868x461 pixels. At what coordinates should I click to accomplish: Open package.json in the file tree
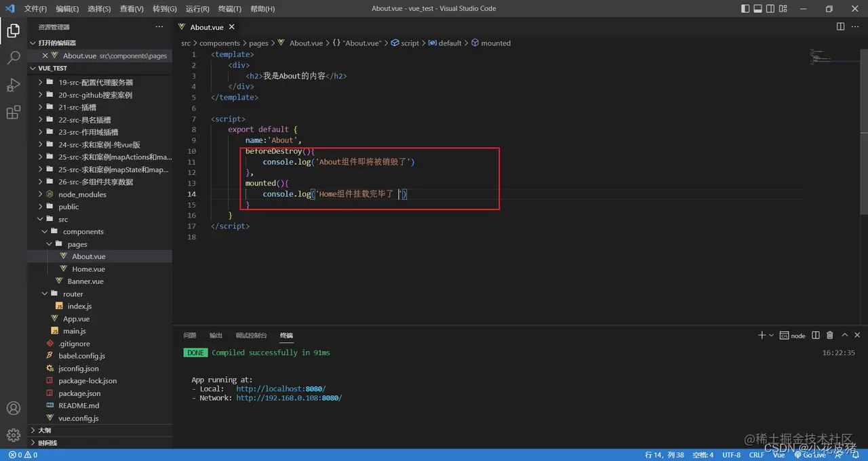[x=100, y=393]
